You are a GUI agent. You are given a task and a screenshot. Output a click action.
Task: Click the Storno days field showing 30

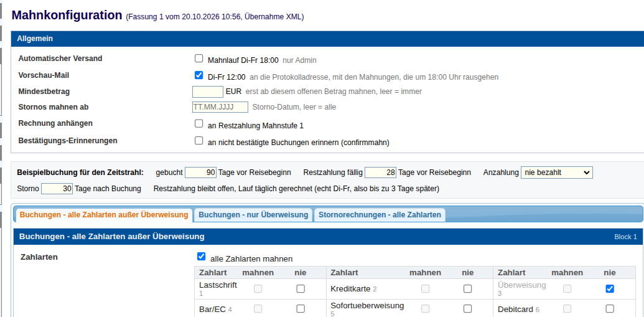coord(57,189)
